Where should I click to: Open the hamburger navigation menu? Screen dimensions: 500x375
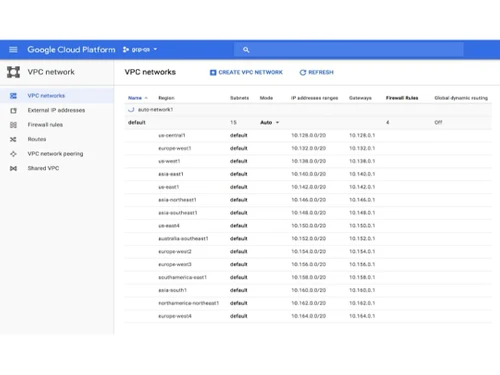click(13, 50)
